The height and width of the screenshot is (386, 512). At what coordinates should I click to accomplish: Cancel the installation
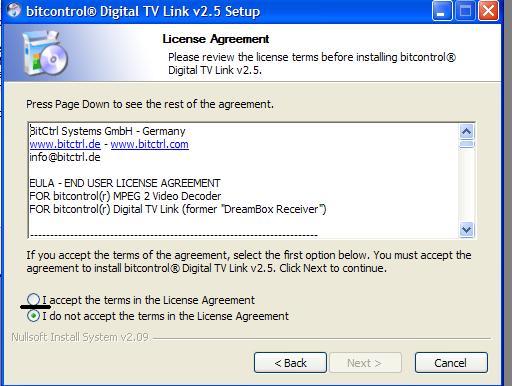click(451, 363)
